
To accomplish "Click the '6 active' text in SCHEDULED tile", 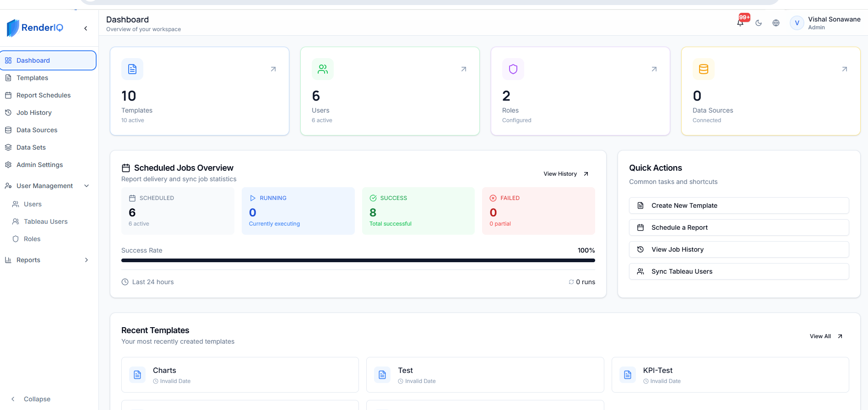I will tap(139, 224).
